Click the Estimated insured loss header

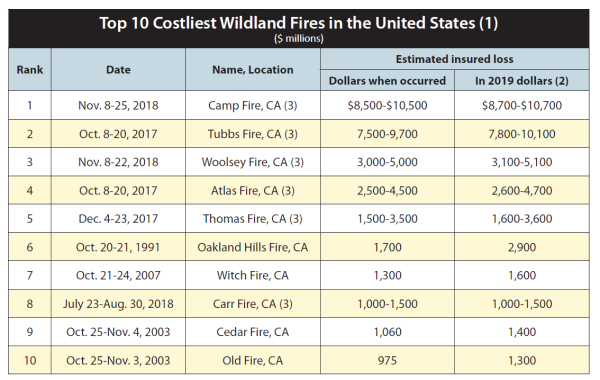click(455, 59)
